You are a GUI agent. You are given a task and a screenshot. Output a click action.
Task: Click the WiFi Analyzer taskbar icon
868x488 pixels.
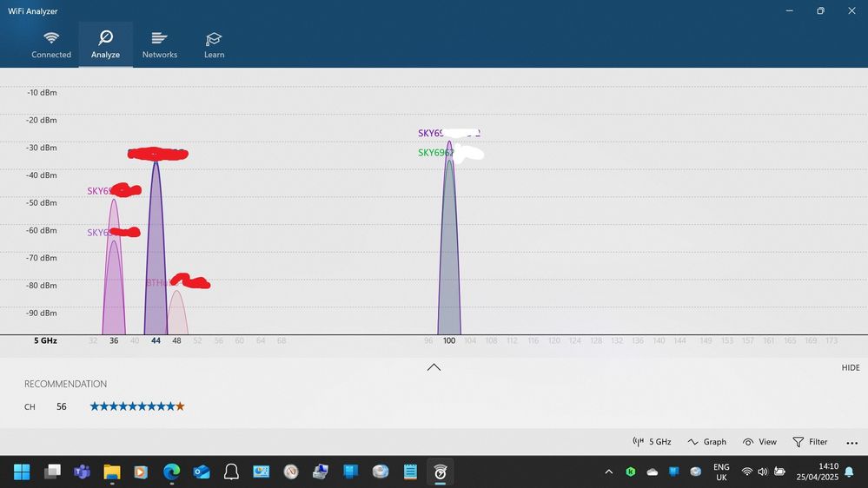[x=441, y=472]
